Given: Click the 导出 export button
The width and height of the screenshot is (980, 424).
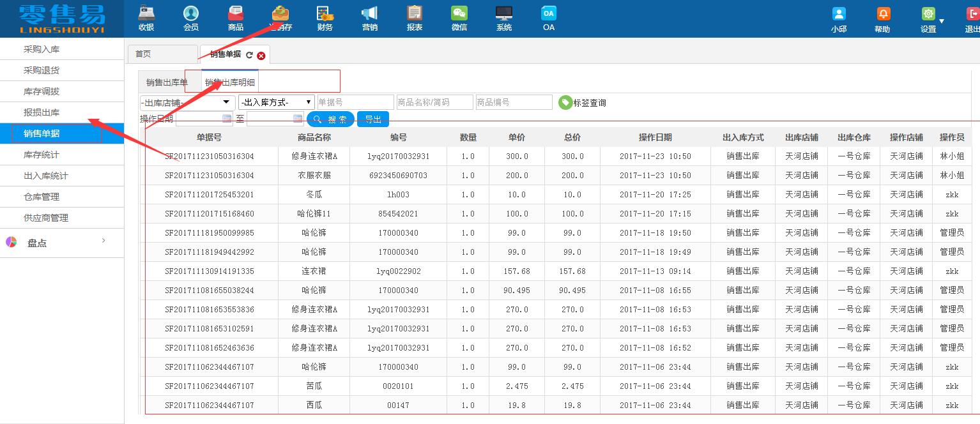Looking at the screenshot, I should (x=372, y=119).
